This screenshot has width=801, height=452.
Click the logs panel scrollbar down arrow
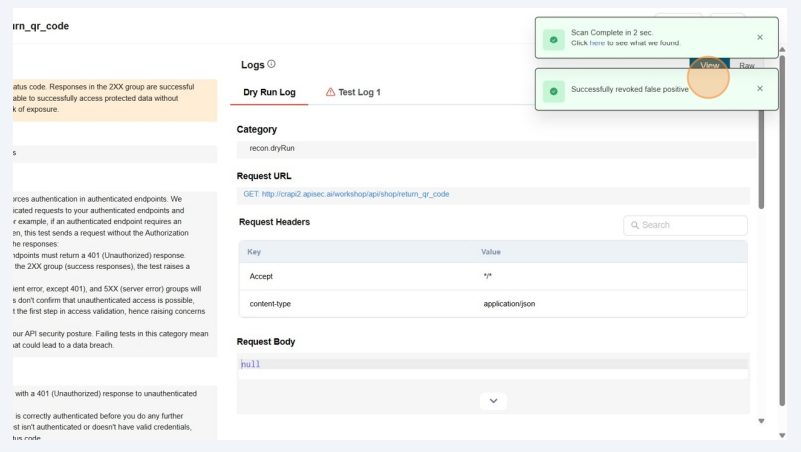(x=763, y=420)
